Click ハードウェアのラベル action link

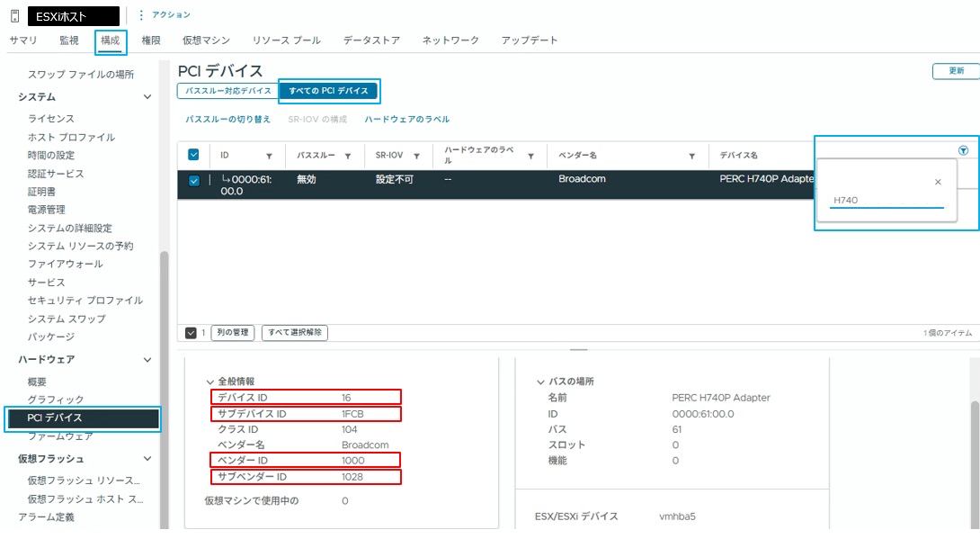coord(407,119)
